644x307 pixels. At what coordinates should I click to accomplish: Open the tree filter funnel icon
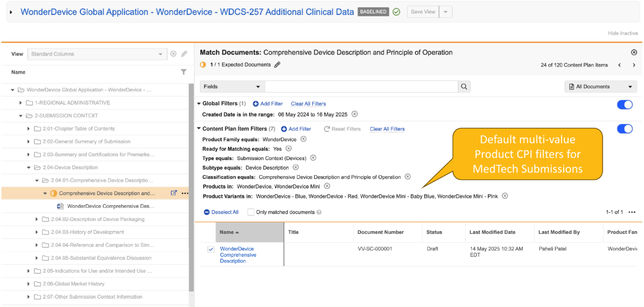pos(184,72)
